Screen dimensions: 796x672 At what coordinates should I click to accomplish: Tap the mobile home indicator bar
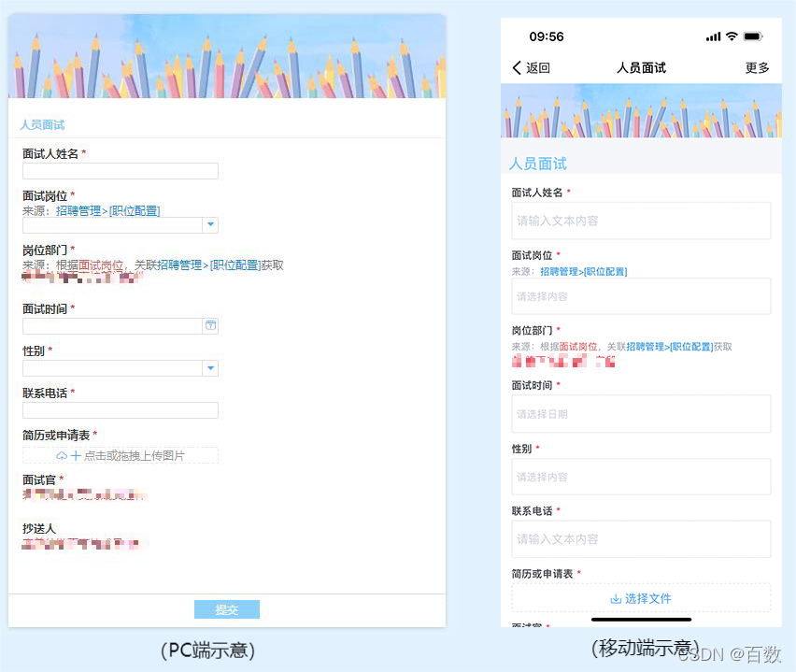pyautogui.click(x=641, y=619)
